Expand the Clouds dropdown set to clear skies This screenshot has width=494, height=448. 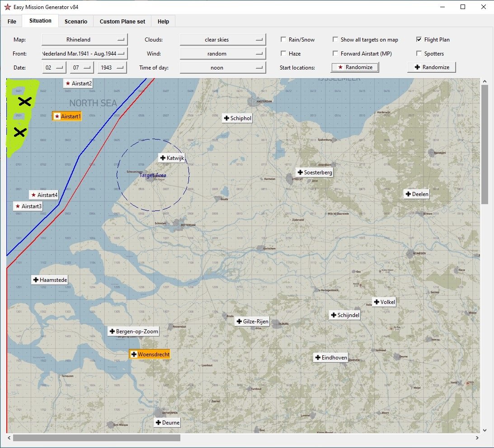pyautogui.click(x=222, y=40)
